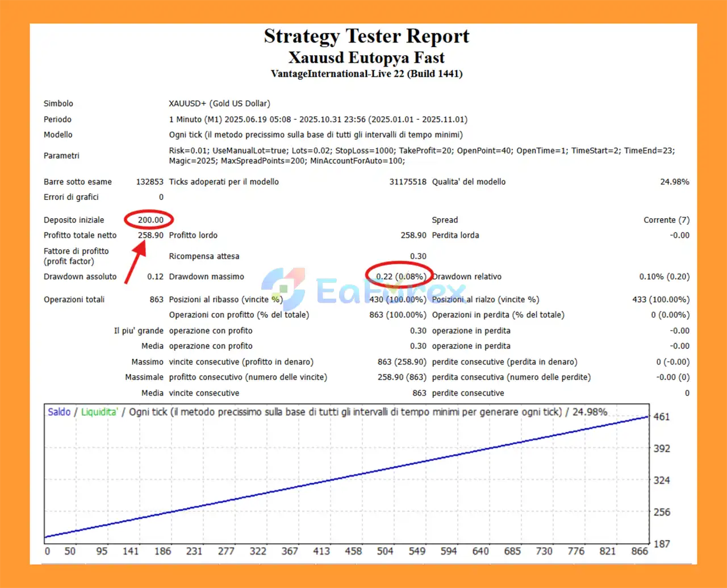The width and height of the screenshot is (727, 588).
Task: Click the red-circled 200.00 initial deposit value
Action: tap(150, 220)
